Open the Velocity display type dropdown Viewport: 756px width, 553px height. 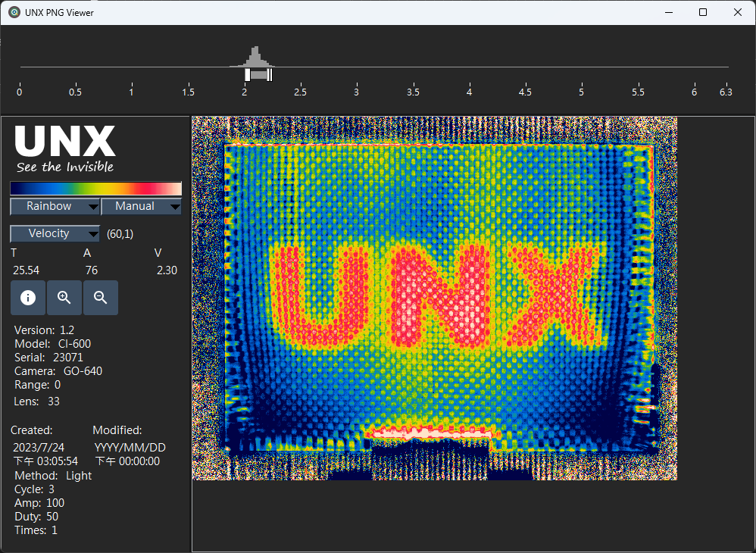tap(55, 234)
